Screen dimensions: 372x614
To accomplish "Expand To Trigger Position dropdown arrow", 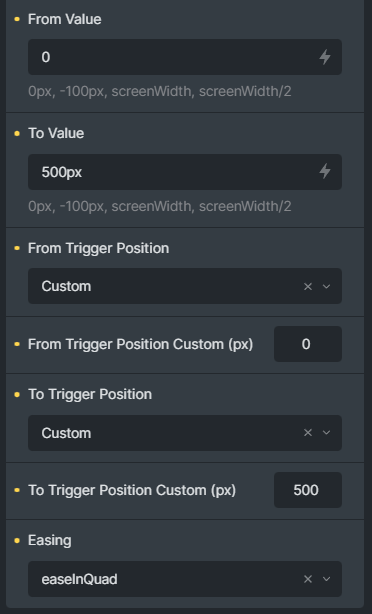I will 326,433.
